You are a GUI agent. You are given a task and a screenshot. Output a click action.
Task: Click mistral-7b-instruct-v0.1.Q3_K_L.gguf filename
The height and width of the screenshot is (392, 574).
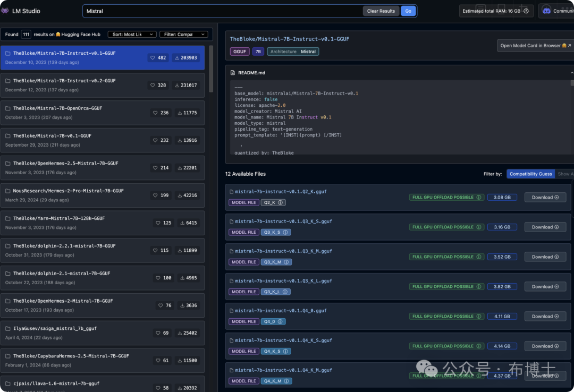283,281
